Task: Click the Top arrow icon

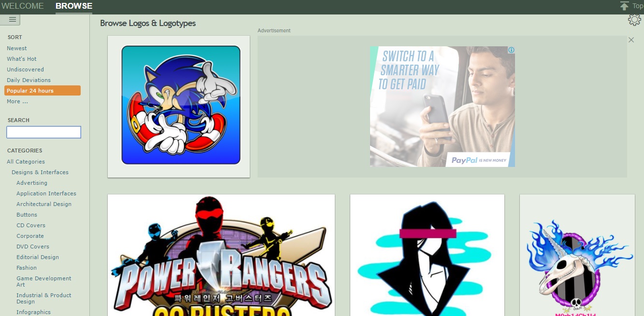Action: coord(625,6)
